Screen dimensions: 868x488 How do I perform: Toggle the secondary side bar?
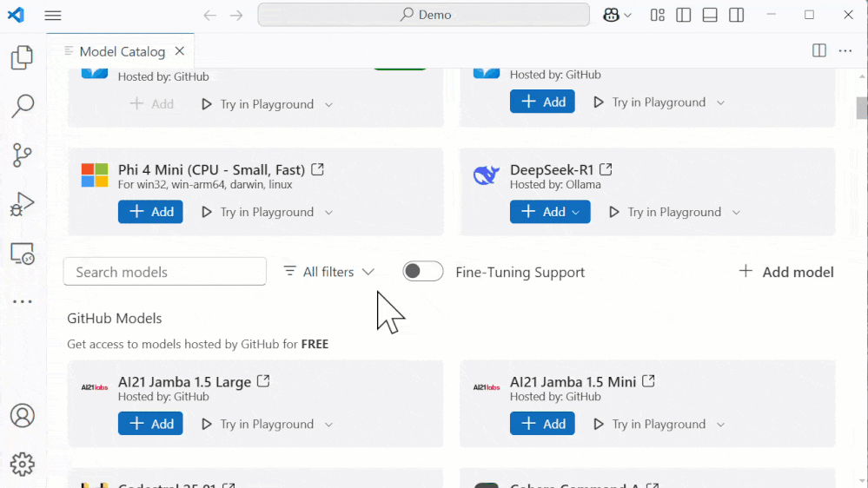tap(737, 15)
